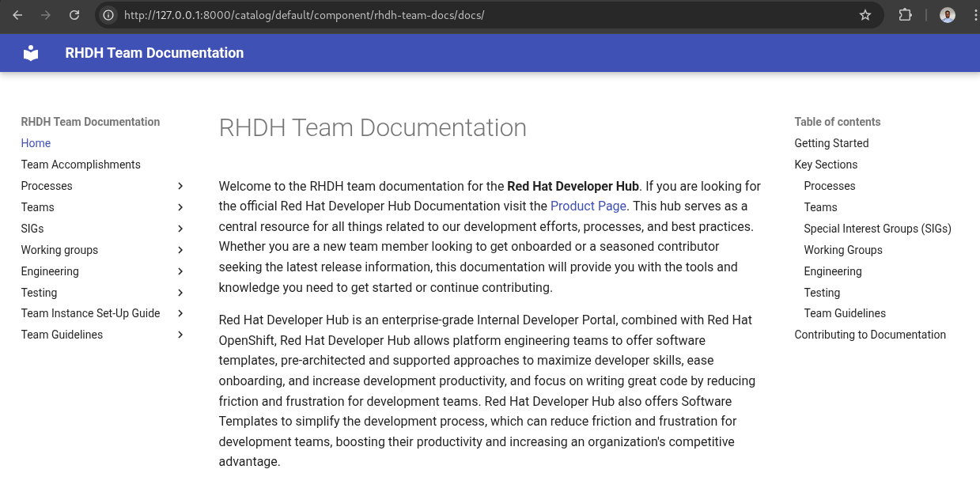Open the Home navigation link
Screen dimensions: 980x477
(x=36, y=143)
